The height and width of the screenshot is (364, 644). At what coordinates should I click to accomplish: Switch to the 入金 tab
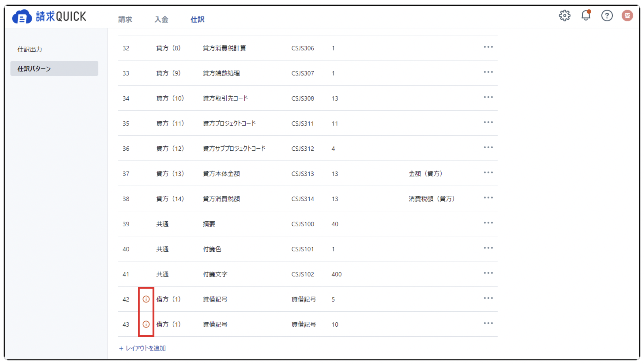click(x=161, y=19)
